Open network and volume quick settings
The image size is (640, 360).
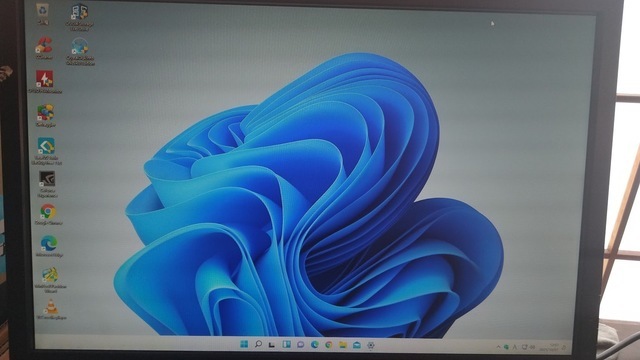tap(528, 347)
